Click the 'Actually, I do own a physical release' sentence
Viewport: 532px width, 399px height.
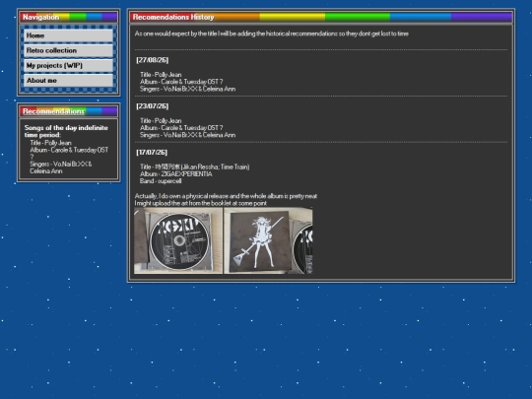coord(226,196)
